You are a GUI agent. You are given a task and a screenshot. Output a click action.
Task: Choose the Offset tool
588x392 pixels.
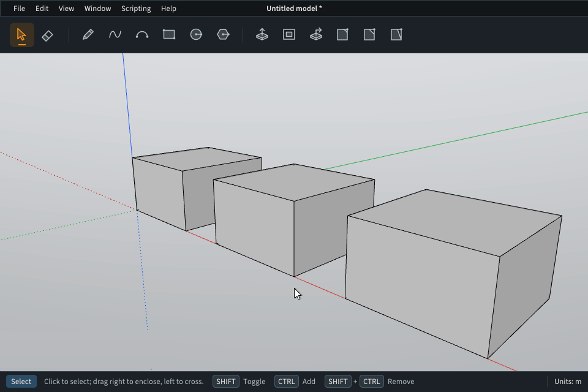[288, 35]
